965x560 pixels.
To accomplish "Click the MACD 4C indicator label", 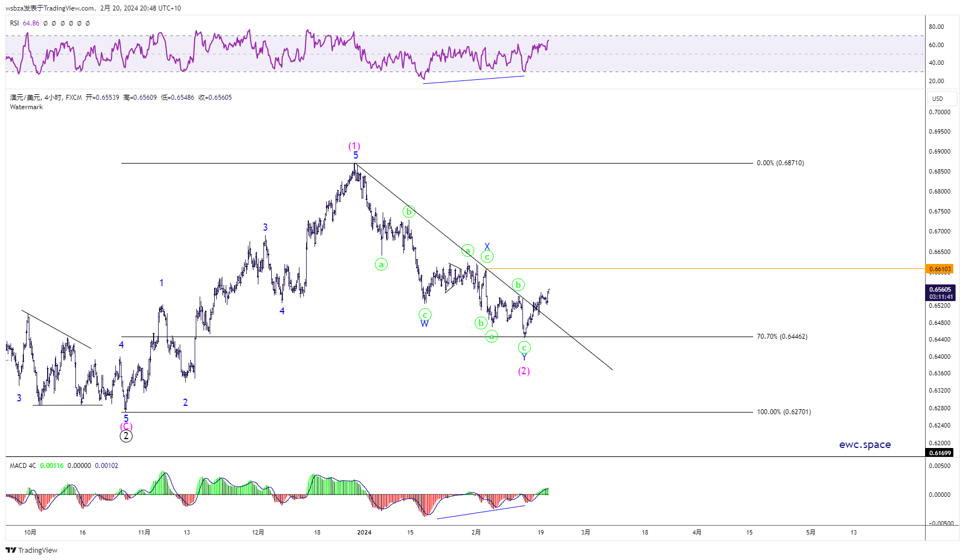I will [x=23, y=466].
